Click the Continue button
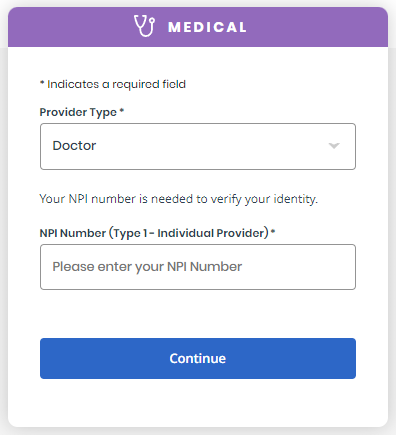 click(198, 358)
